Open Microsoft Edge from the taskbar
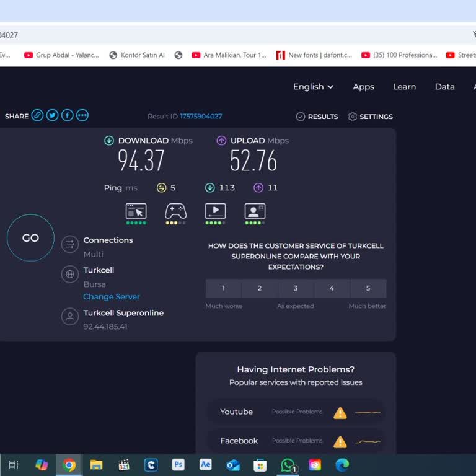476x476 pixels. pos(342,465)
